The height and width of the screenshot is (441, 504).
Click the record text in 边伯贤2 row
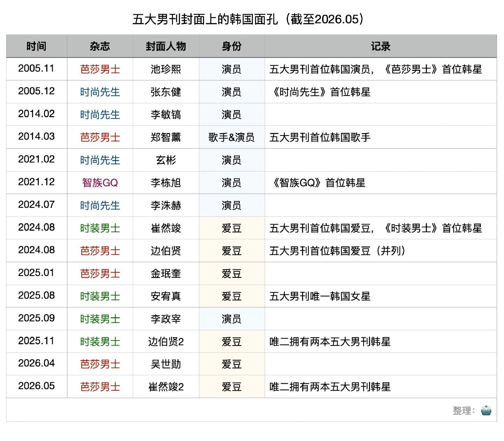click(330, 341)
